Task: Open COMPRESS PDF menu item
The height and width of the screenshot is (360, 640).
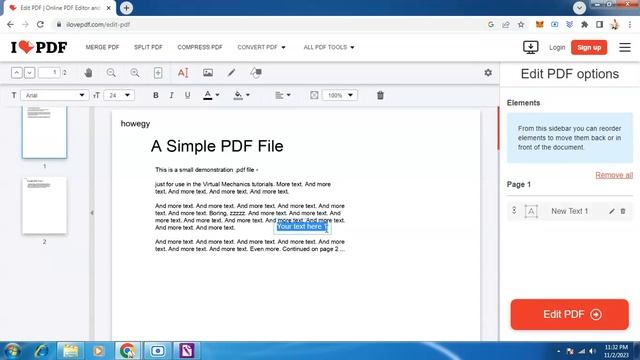Action: pos(200,47)
